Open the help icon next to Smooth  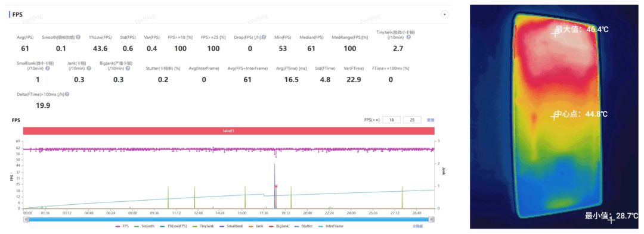(x=78, y=38)
